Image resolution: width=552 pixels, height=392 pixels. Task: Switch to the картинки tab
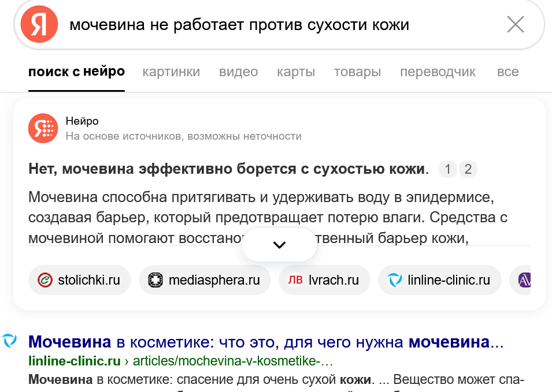click(x=171, y=72)
